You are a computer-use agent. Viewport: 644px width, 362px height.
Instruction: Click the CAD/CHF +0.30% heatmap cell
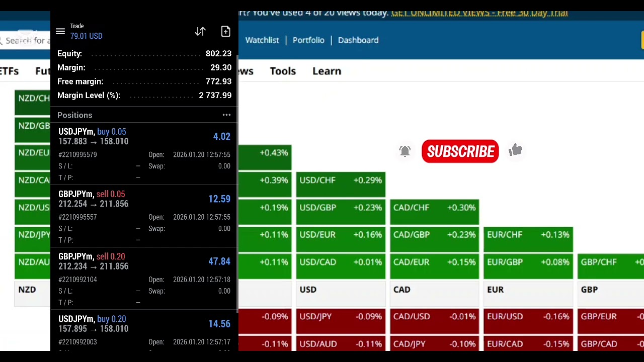pos(435,212)
